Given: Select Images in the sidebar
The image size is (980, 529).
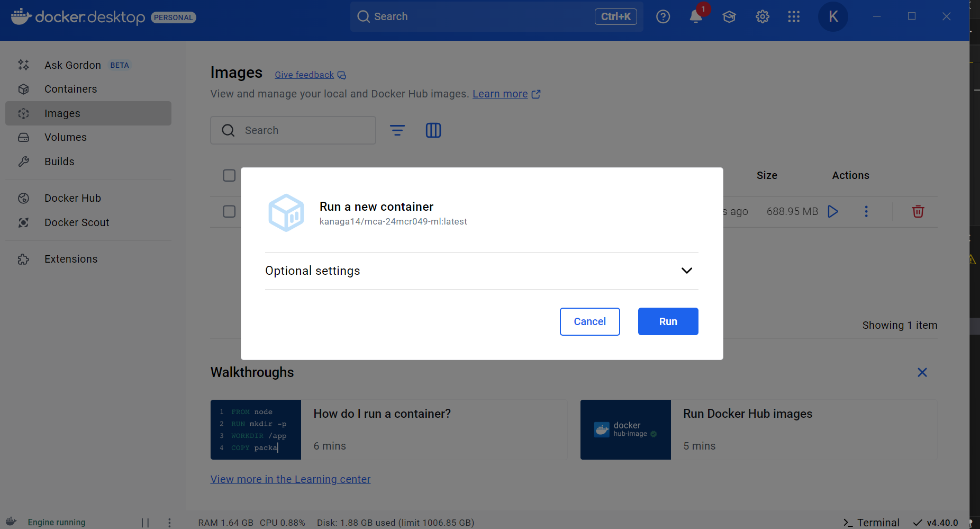Looking at the screenshot, I should tap(88, 113).
